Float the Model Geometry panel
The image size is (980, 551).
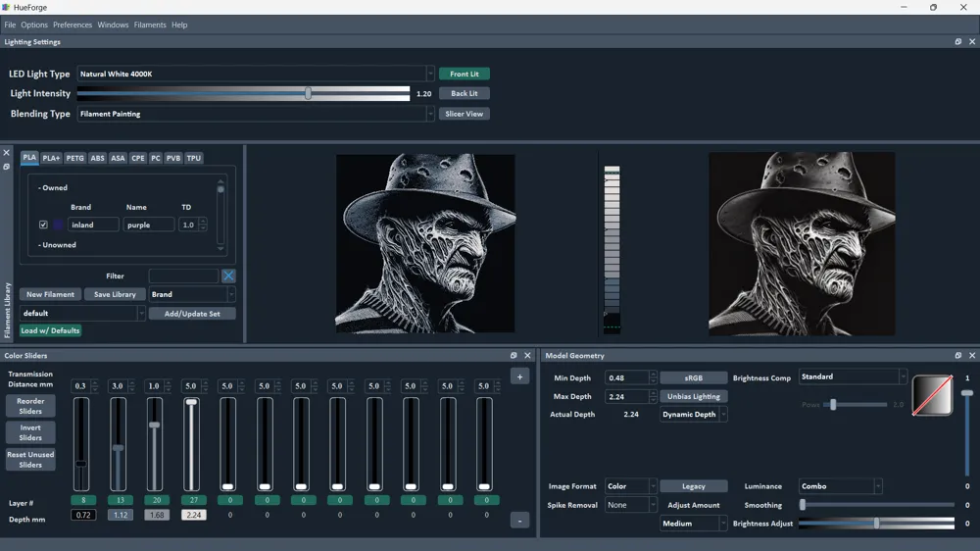[958, 355]
